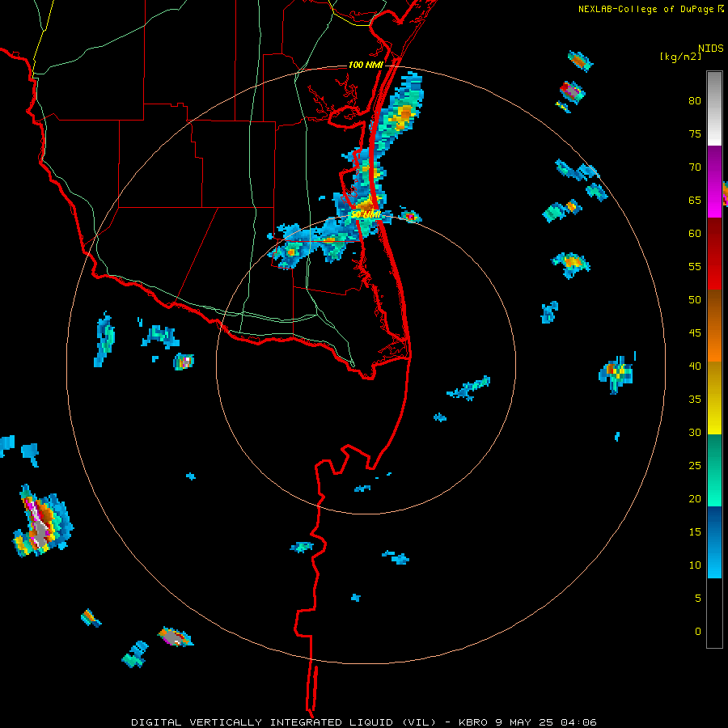Click the 100 NMI range ring label
The height and width of the screenshot is (728, 728).
pyautogui.click(x=366, y=65)
